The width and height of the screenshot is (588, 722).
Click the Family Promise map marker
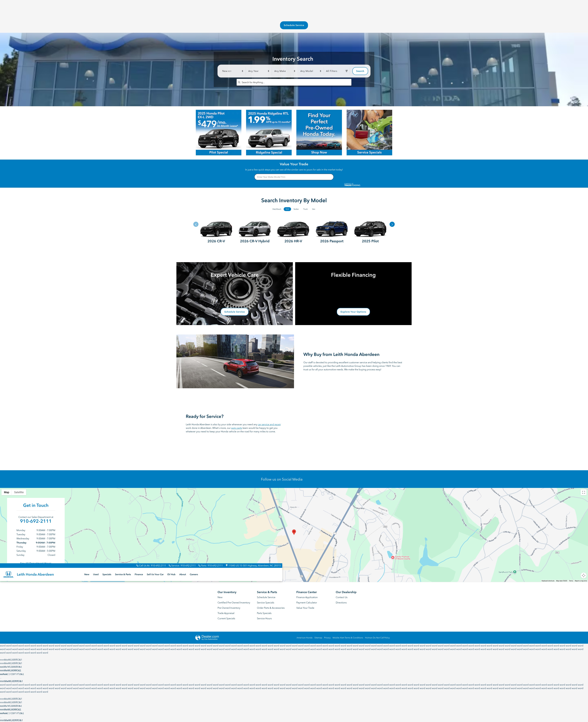(x=393, y=557)
